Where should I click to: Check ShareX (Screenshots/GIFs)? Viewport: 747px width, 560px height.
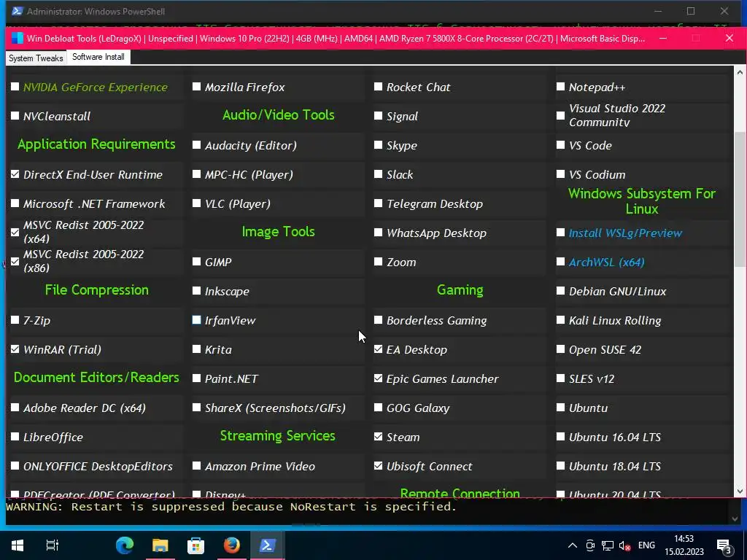click(197, 408)
